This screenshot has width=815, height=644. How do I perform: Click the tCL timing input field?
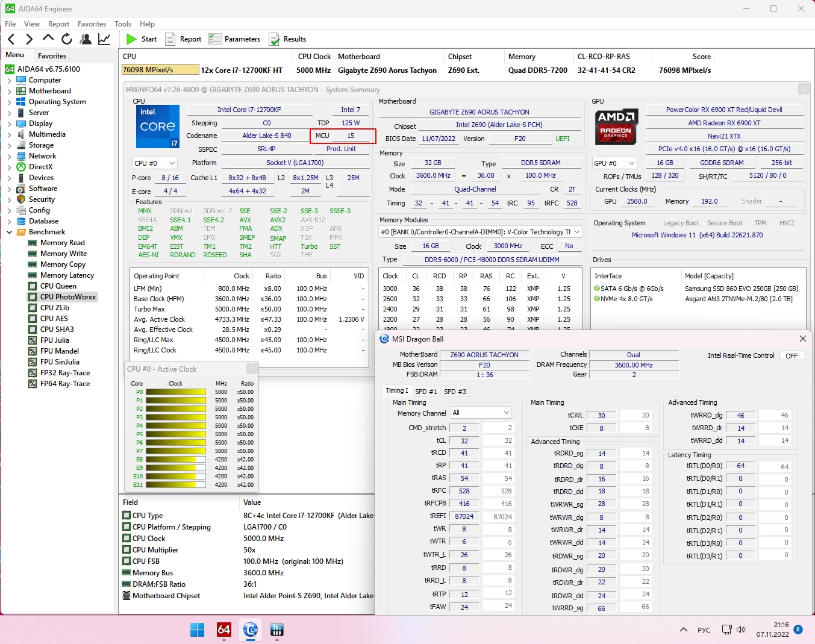tap(464, 440)
